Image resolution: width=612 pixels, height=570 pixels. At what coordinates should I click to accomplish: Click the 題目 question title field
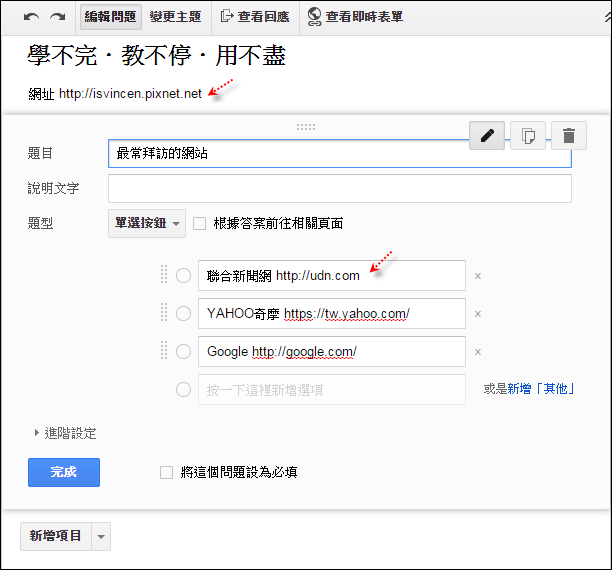click(340, 153)
